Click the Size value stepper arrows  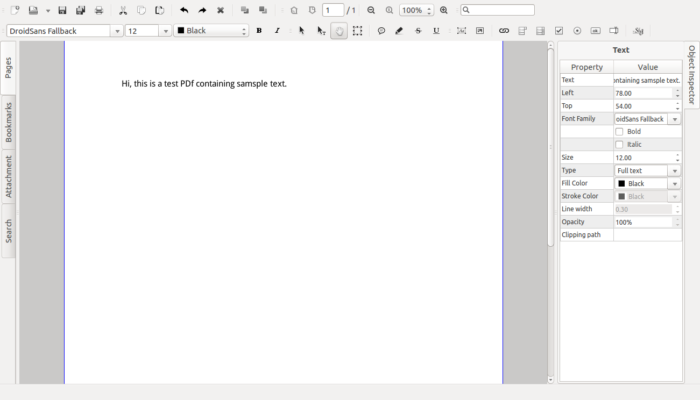coord(677,158)
